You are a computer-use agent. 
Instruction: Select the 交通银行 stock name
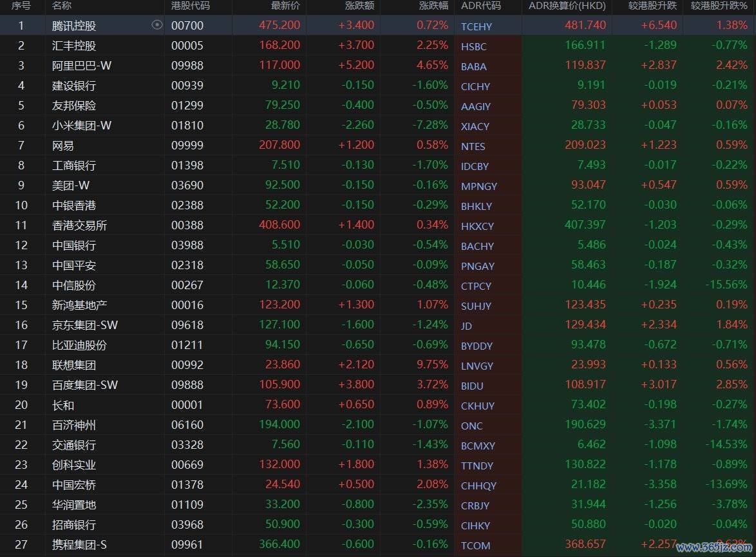tap(74, 445)
